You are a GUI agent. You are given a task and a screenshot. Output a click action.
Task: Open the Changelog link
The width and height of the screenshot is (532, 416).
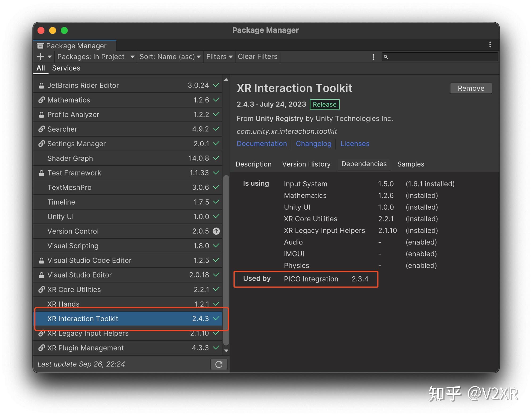313,144
